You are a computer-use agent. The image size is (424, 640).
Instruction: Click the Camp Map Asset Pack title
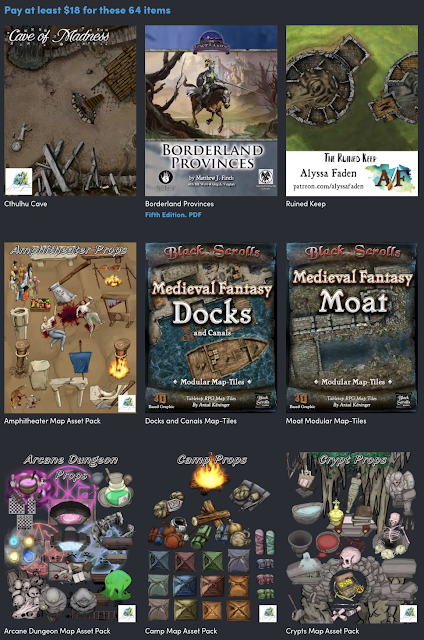[181, 631]
